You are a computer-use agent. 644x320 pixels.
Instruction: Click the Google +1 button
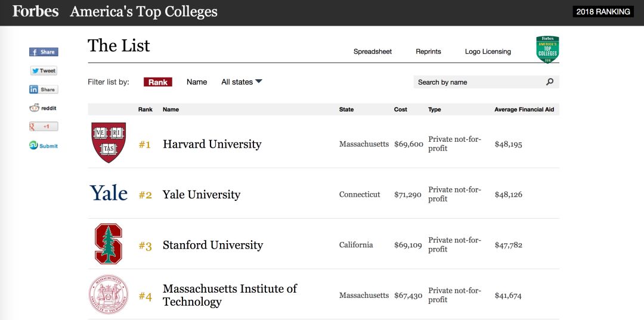point(44,126)
